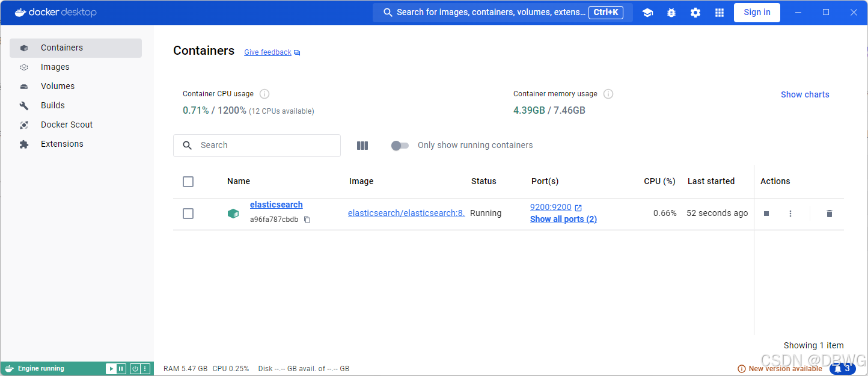
Task: Delete the elasticsearch container trash icon
Action: [830, 214]
